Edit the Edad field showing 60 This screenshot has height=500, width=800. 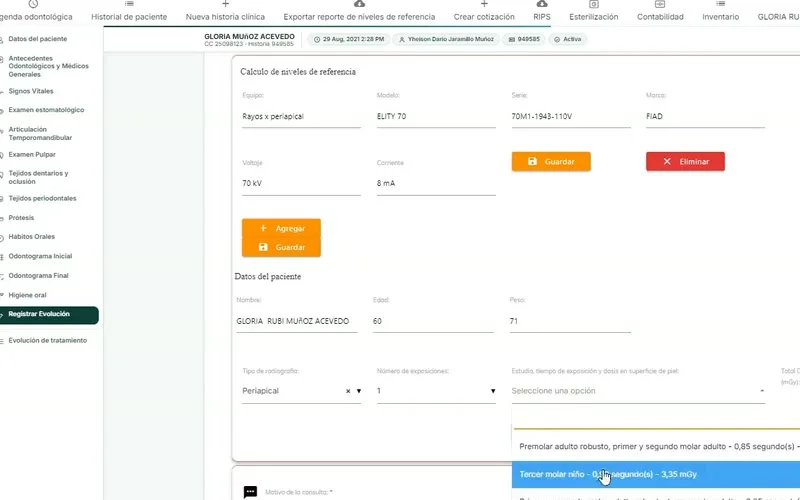[433, 321]
